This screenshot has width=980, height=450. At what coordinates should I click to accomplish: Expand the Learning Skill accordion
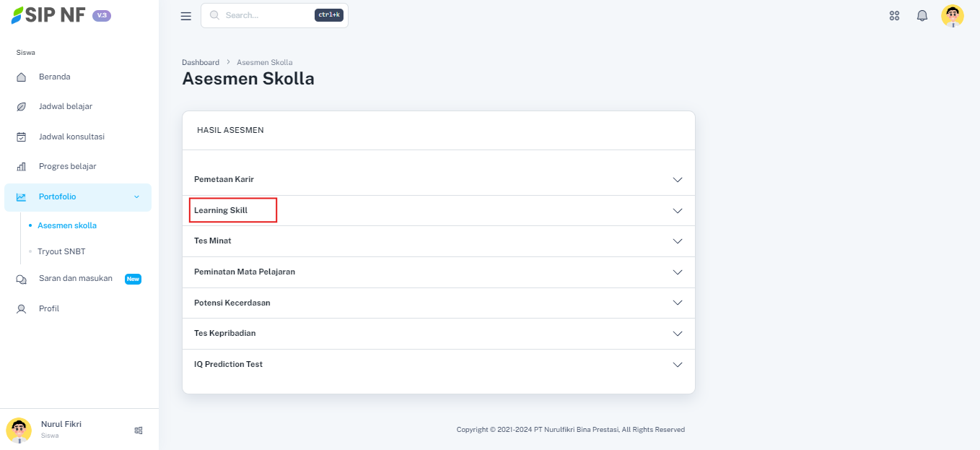coord(438,211)
